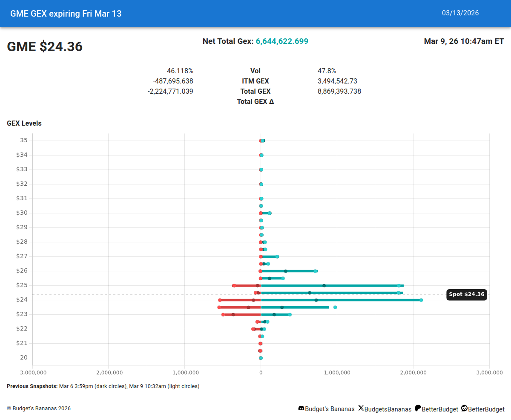Viewport: 511px width, 420px height.
Task: Click the 20 label on the y-axis
Action: pos(23,357)
